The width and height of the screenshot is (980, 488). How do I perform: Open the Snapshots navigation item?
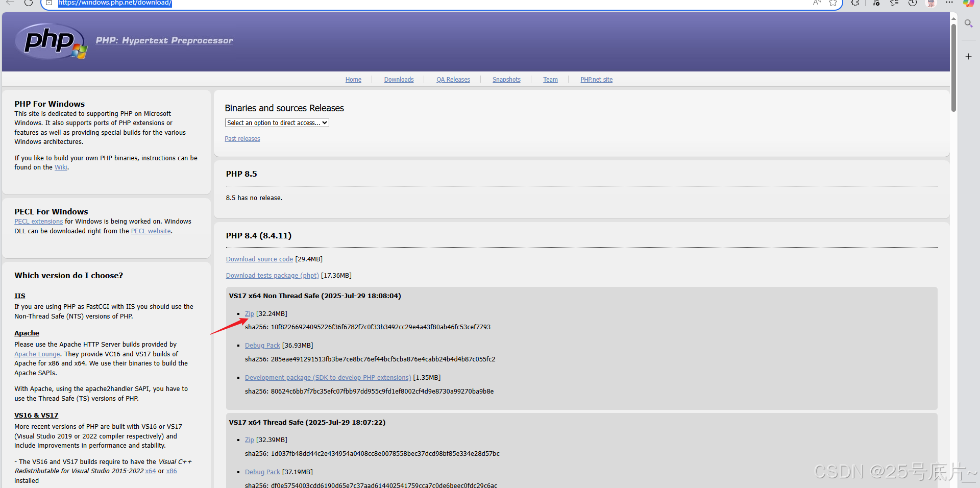tap(506, 80)
